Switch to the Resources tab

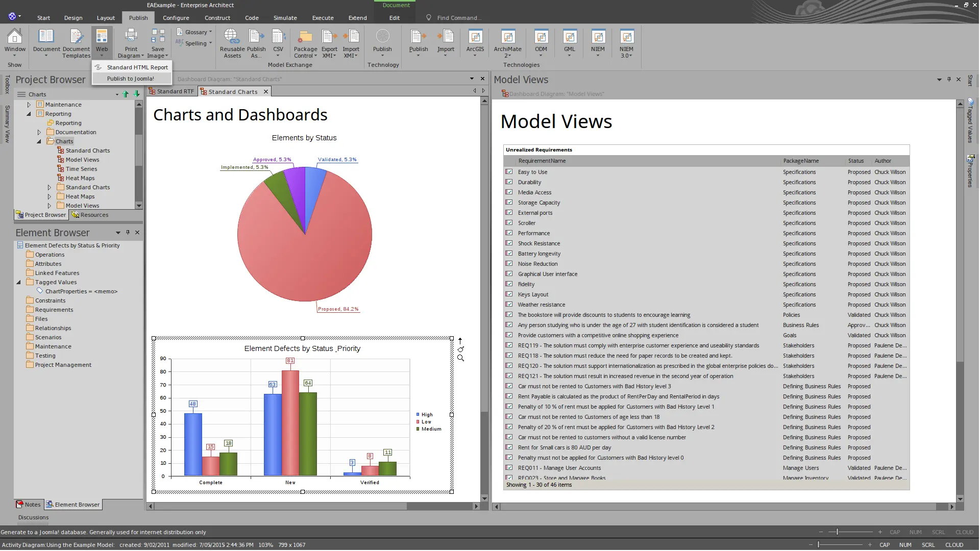90,215
